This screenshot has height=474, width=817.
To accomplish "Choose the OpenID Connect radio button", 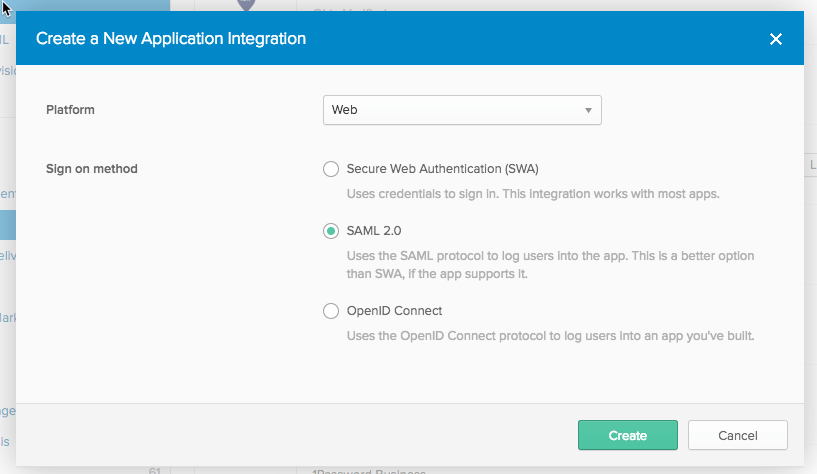I will (x=331, y=311).
